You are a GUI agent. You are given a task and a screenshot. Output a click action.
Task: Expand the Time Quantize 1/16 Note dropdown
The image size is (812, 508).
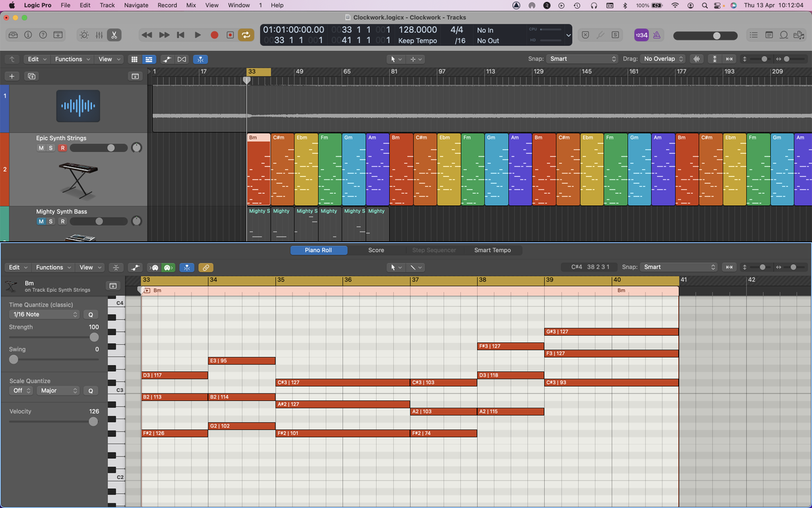coord(44,314)
